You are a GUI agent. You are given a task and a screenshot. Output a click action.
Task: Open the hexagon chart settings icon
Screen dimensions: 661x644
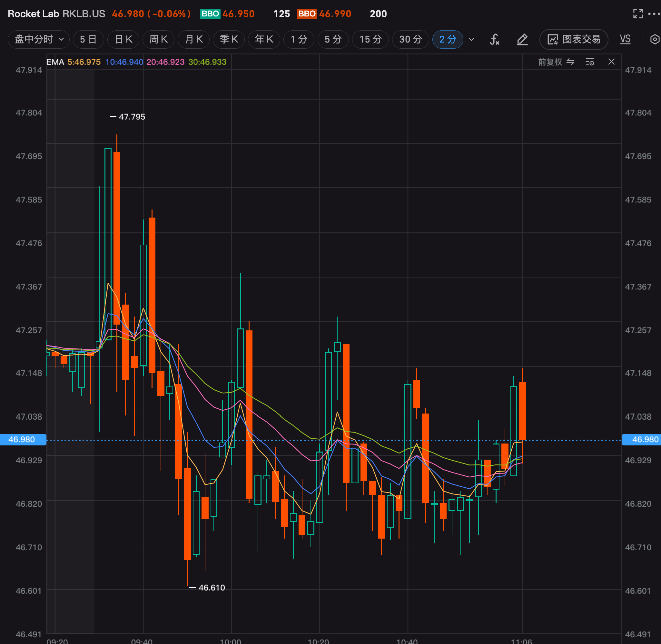tap(655, 39)
